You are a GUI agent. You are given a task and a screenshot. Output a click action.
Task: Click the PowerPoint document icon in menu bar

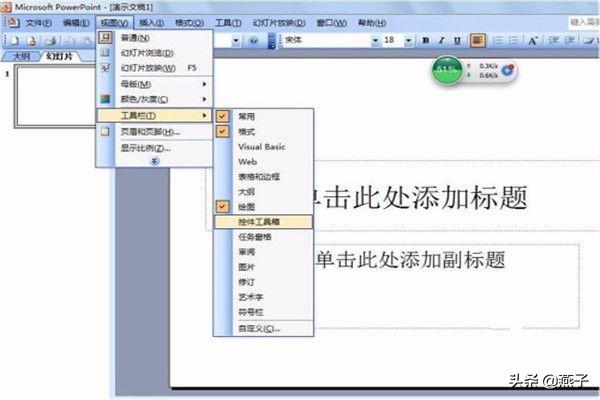[12, 23]
